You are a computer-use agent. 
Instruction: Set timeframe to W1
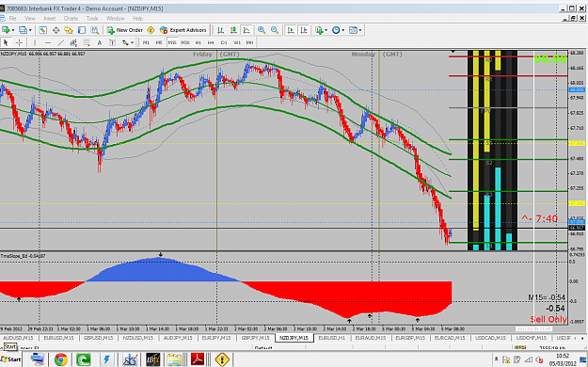pos(237,42)
